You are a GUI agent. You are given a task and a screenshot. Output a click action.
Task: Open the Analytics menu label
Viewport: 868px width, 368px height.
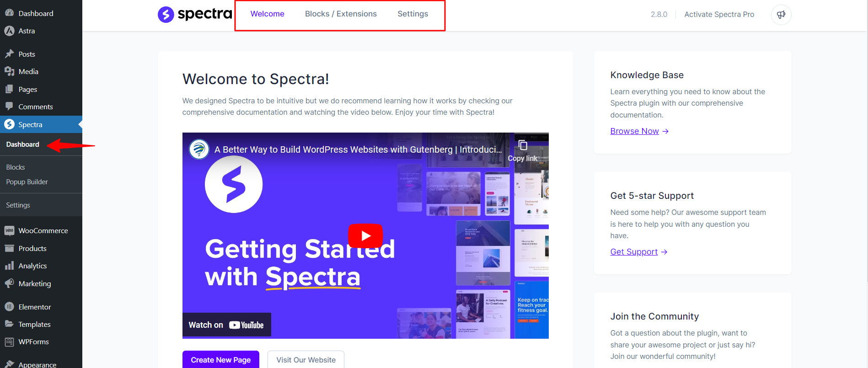[x=32, y=266]
